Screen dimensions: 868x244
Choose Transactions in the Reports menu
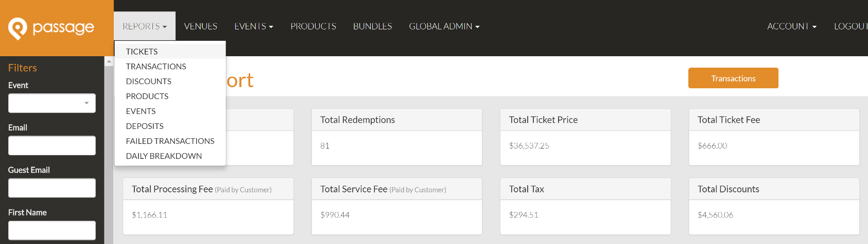click(x=170, y=67)
